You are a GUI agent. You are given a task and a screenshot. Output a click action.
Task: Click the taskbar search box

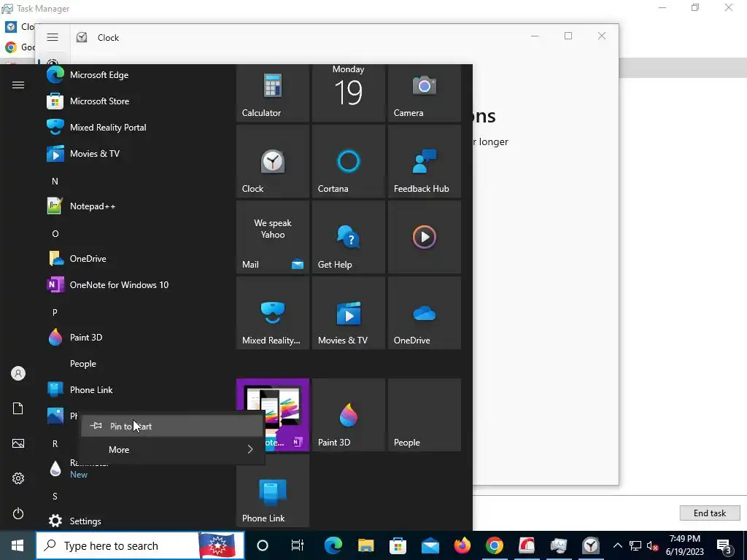(140, 545)
